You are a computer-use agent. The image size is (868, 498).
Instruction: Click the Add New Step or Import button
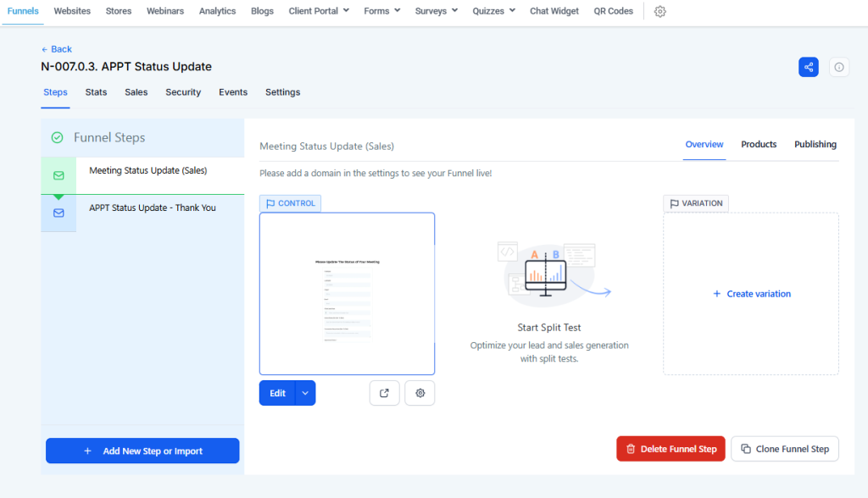tap(142, 451)
